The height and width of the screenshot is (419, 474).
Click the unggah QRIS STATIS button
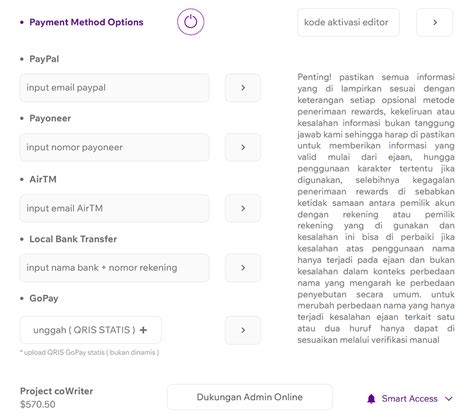click(x=90, y=330)
